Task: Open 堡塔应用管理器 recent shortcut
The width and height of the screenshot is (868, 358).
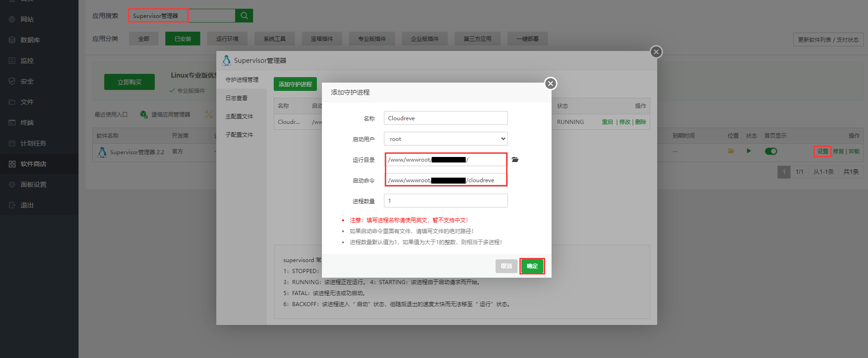Action: [x=165, y=114]
